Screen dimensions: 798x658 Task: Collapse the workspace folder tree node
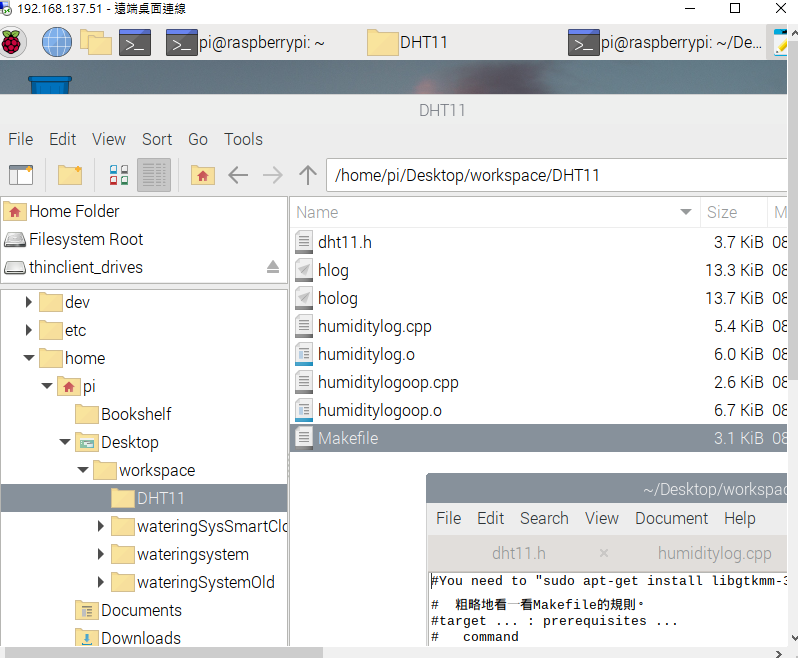click(83, 470)
